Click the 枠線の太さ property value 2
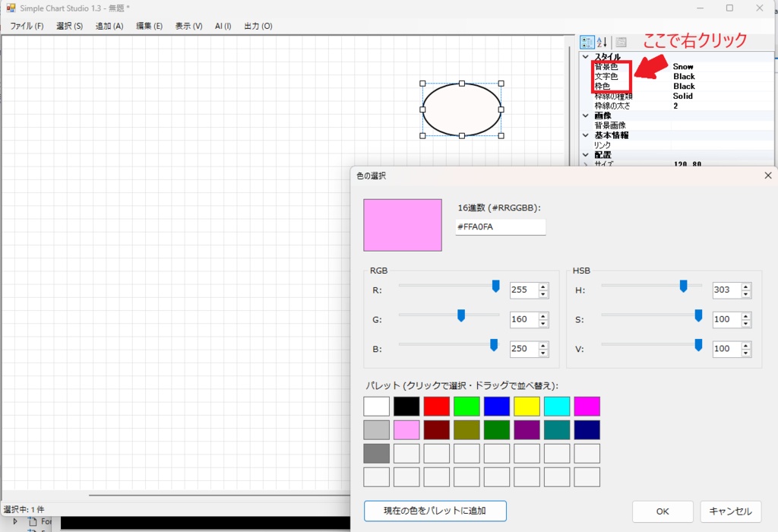 coord(675,106)
